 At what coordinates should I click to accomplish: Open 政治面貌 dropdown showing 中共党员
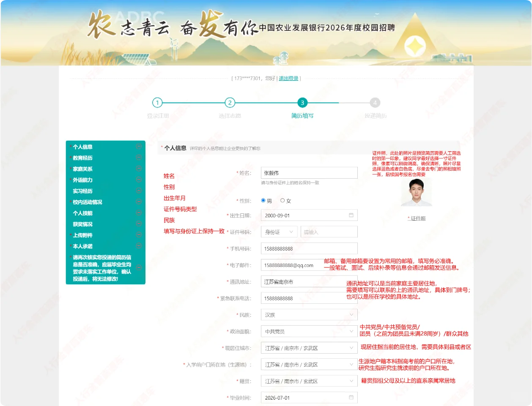click(309, 331)
